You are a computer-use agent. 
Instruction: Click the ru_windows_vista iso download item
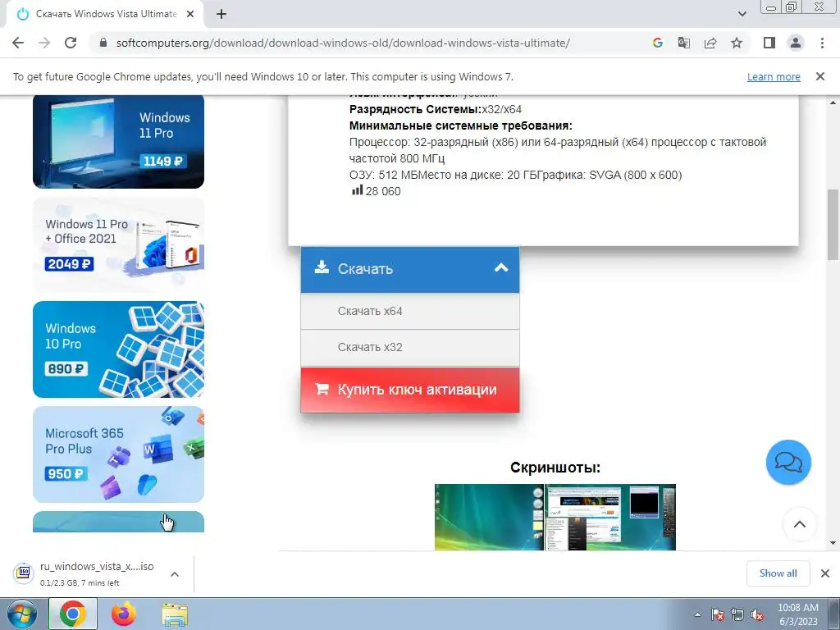[x=97, y=573]
